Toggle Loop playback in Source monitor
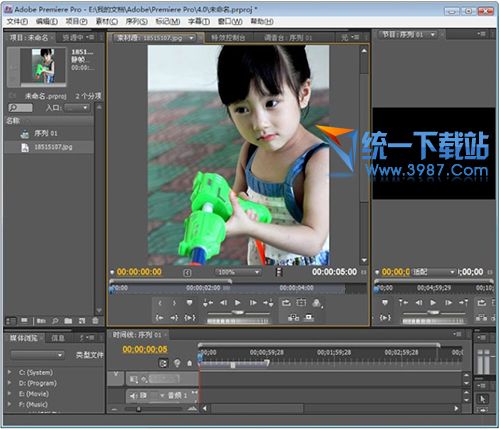 [x=286, y=303]
